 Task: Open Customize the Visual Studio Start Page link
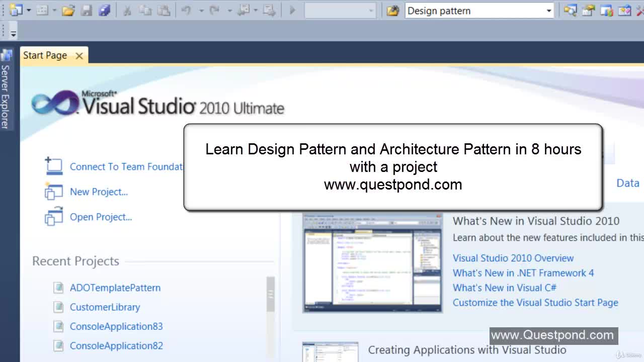[535, 303]
